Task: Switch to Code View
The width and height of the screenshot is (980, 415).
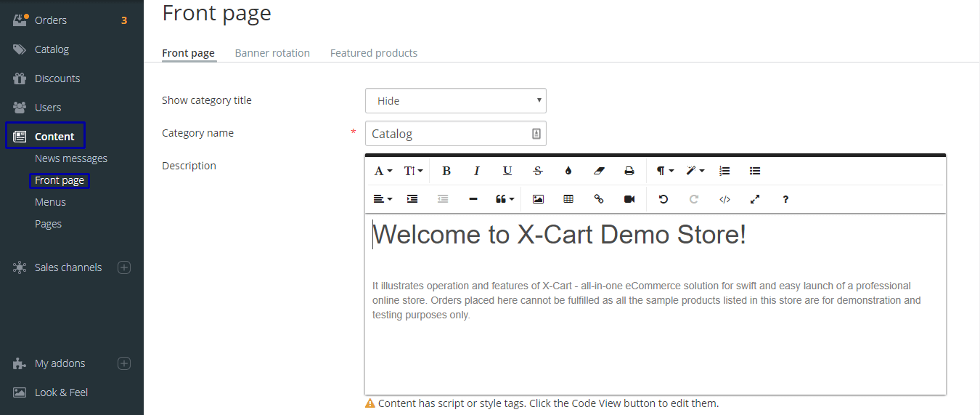Action: click(x=724, y=199)
